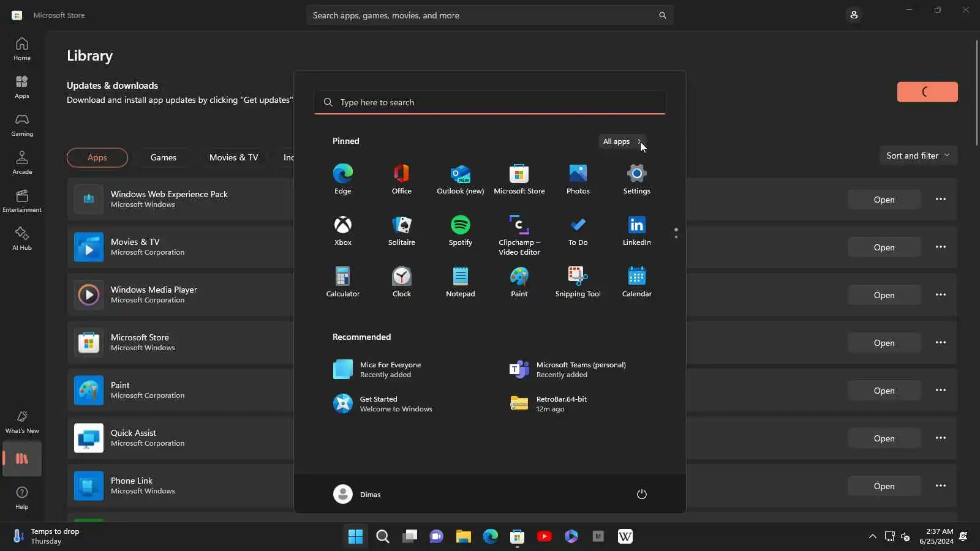Screen dimensions: 980x551
Task: Launch the Snipping Tool
Action: coord(578,282)
